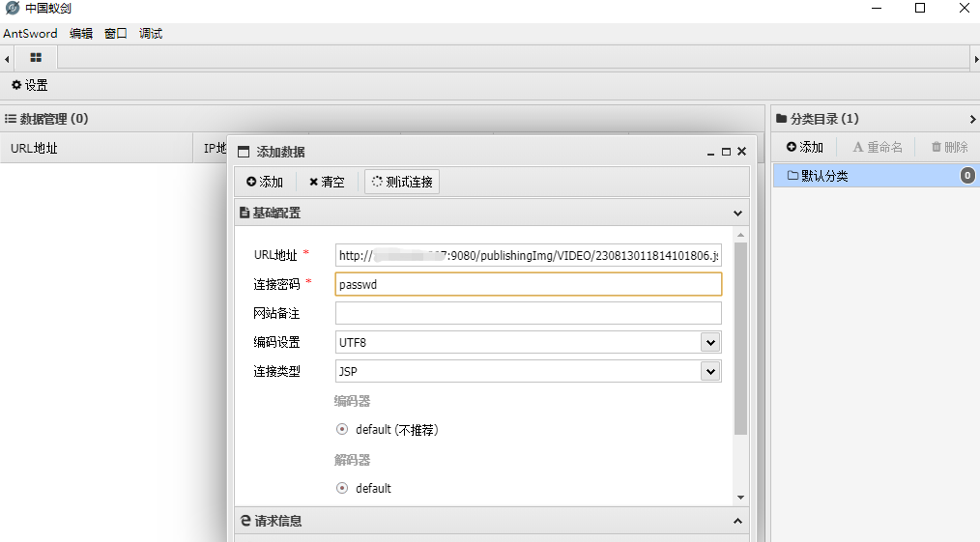
Task: Collapse the 基础配置 section
Action: pyautogui.click(x=737, y=213)
